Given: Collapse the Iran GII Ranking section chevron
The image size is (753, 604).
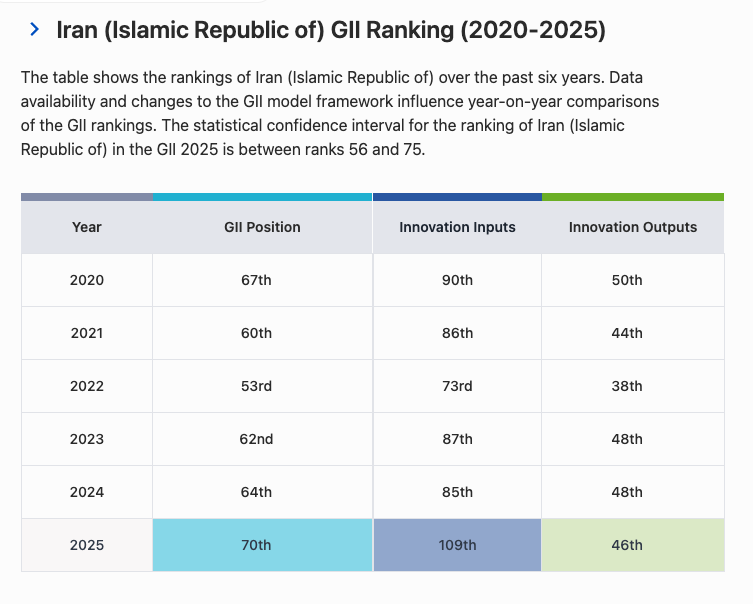Looking at the screenshot, I should (x=34, y=29).
